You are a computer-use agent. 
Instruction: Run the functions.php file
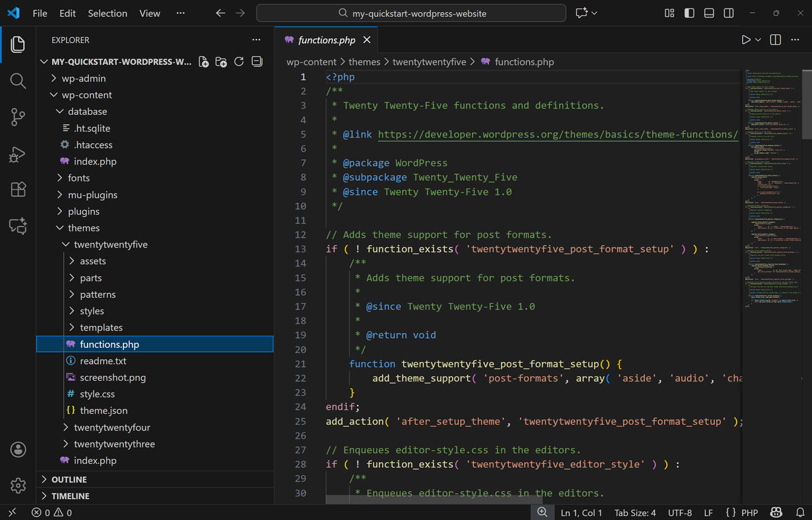coord(746,39)
